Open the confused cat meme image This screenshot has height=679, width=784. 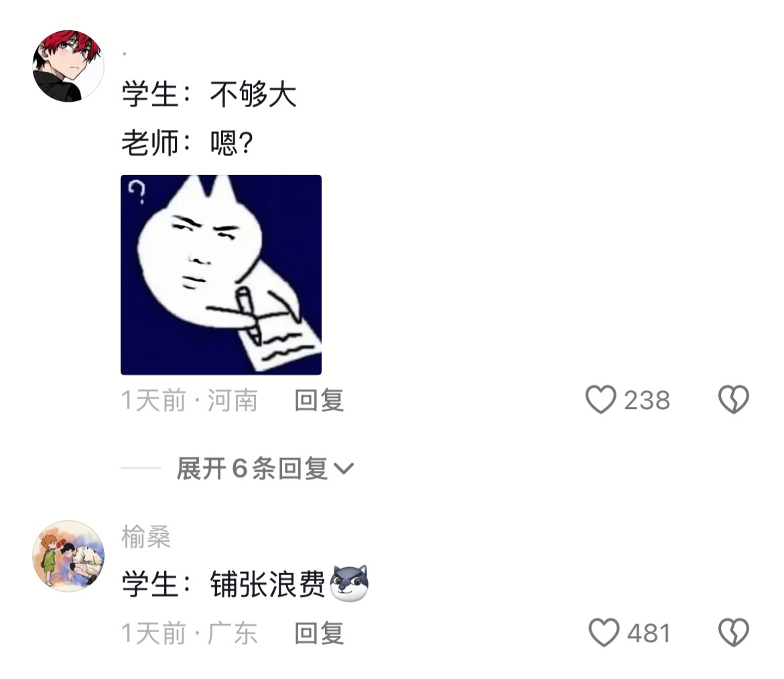click(x=221, y=275)
